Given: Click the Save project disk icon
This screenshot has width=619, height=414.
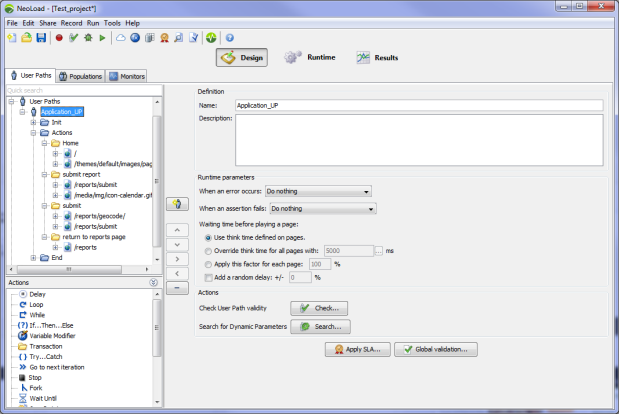Looking at the screenshot, I should point(41,38).
